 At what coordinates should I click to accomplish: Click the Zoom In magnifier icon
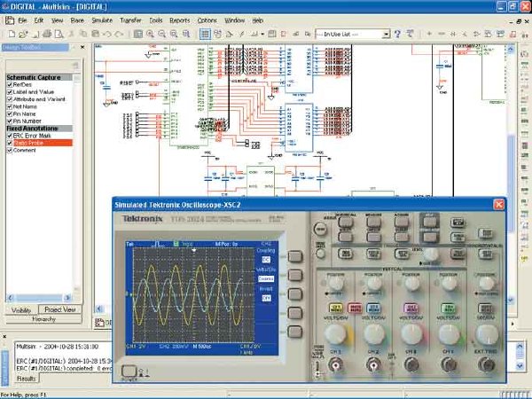tap(150, 34)
